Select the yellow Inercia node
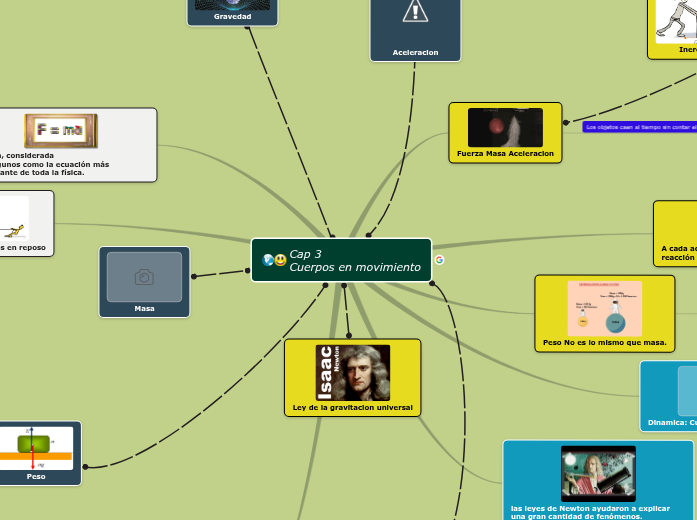This screenshot has height=520, width=697. coord(675,30)
